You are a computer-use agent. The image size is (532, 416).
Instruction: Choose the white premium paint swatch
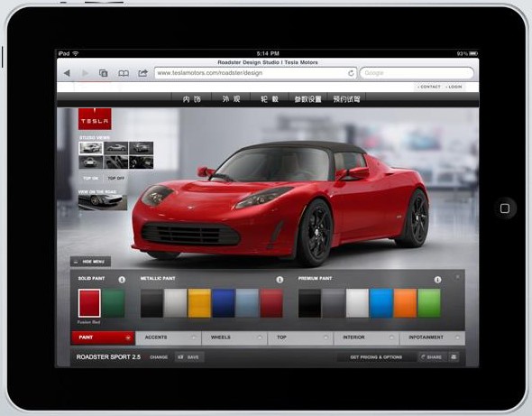click(x=357, y=303)
